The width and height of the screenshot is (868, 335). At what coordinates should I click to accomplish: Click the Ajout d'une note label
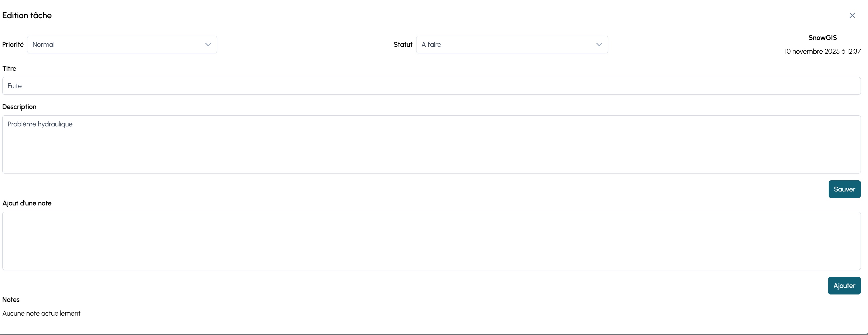[x=27, y=203]
